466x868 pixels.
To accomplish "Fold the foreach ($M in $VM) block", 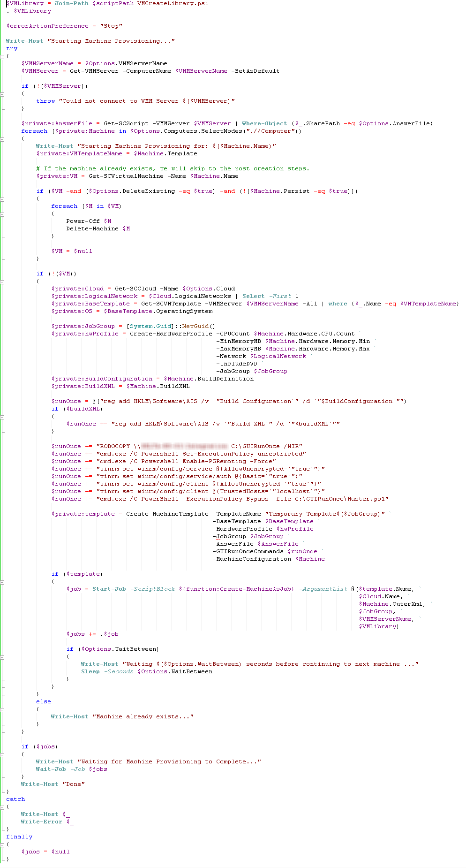I will (x=2, y=214).
